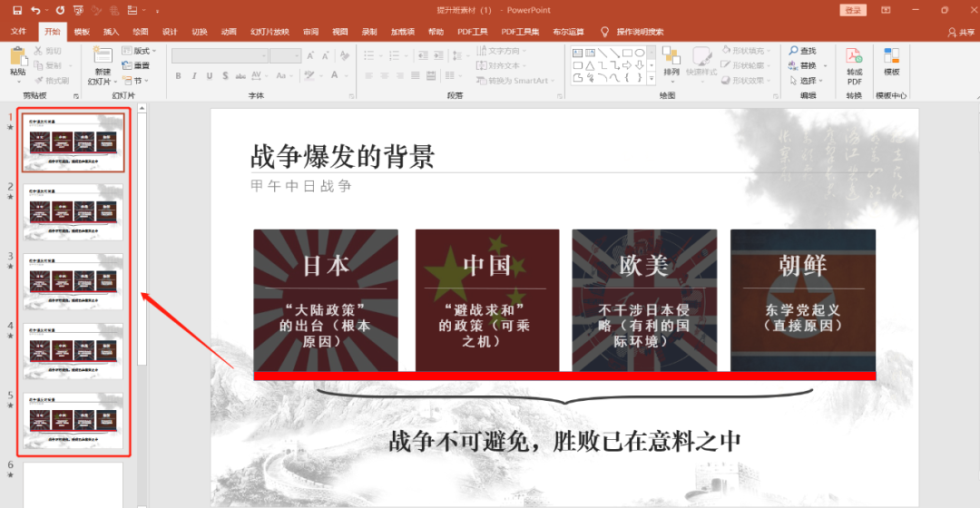Click the decrease list indent icon
The image size is (980, 508).
point(423,55)
